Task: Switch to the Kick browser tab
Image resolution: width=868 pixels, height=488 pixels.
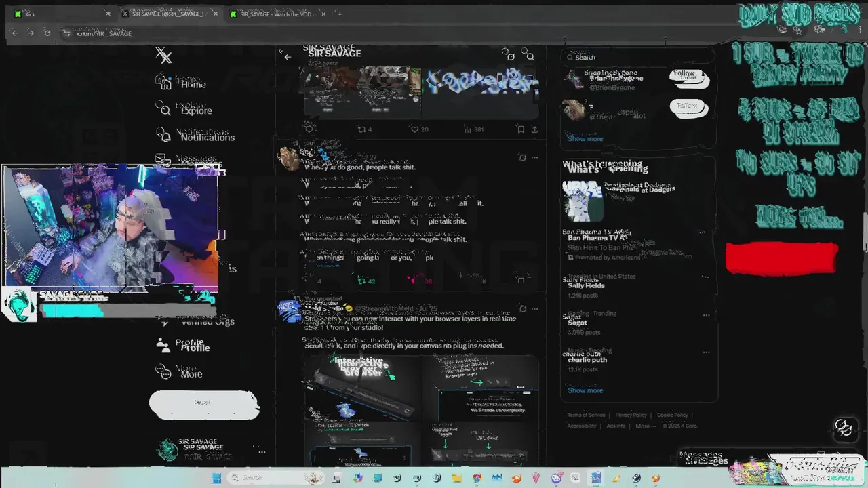Action: pyautogui.click(x=60, y=14)
